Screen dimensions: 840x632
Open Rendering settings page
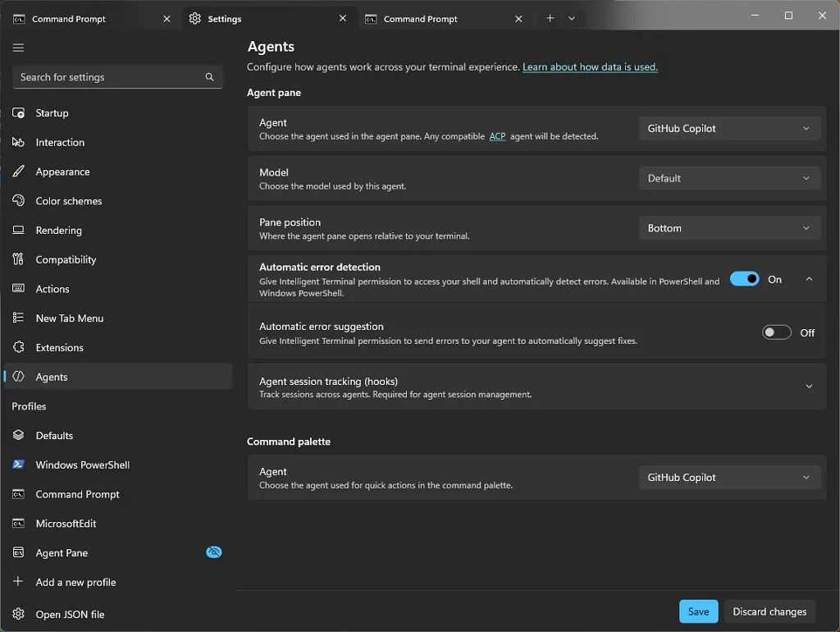point(118,230)
